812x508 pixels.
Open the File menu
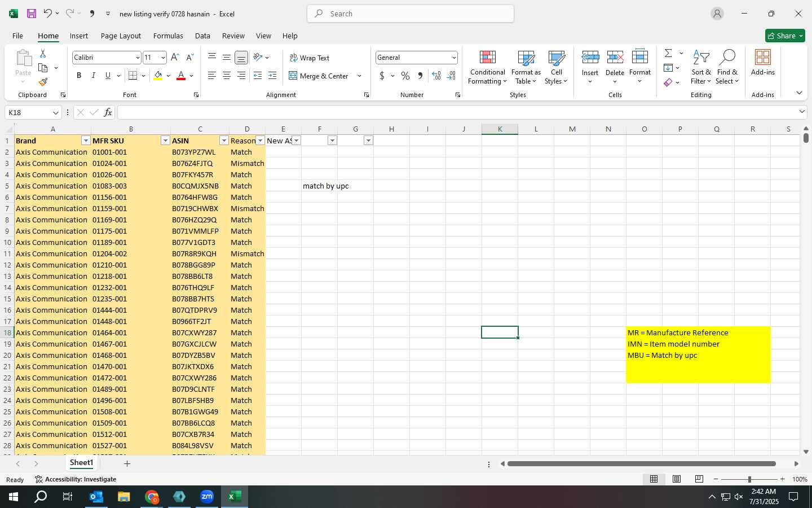point(17,36)
